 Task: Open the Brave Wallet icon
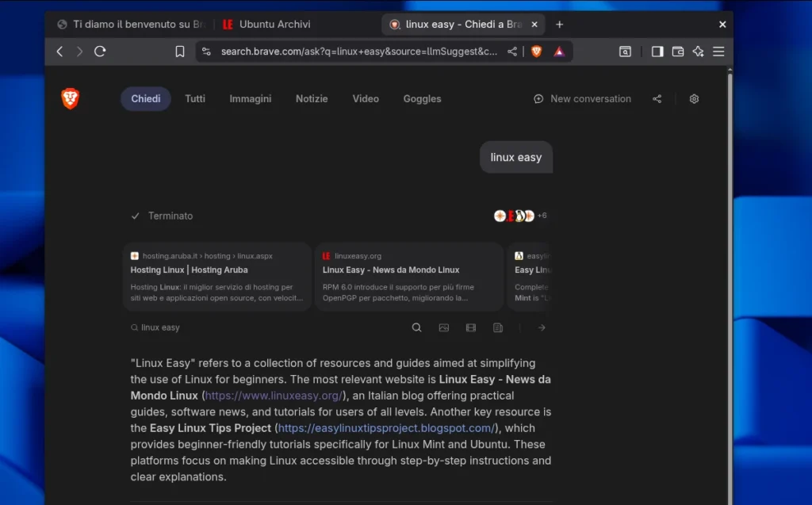point(677,51)
